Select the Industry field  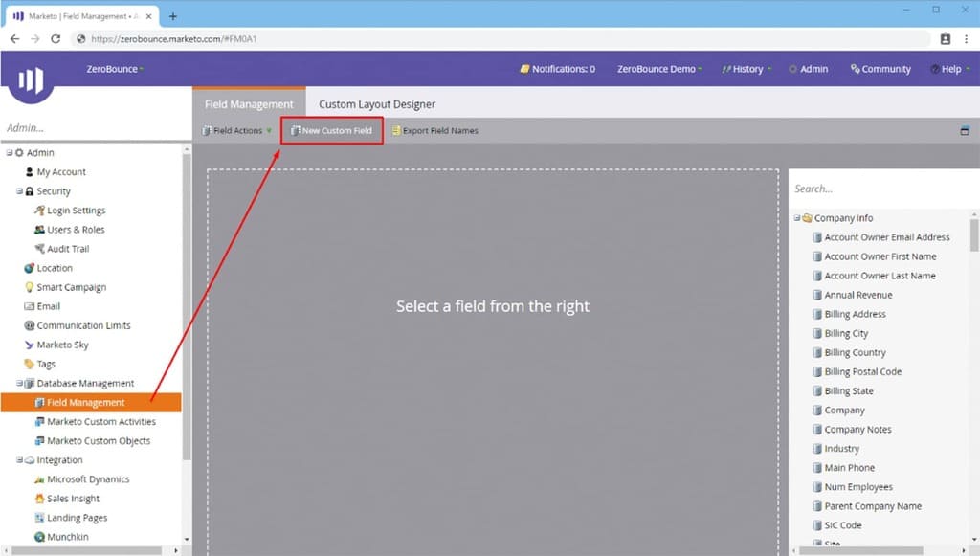(x=841, y=449)
